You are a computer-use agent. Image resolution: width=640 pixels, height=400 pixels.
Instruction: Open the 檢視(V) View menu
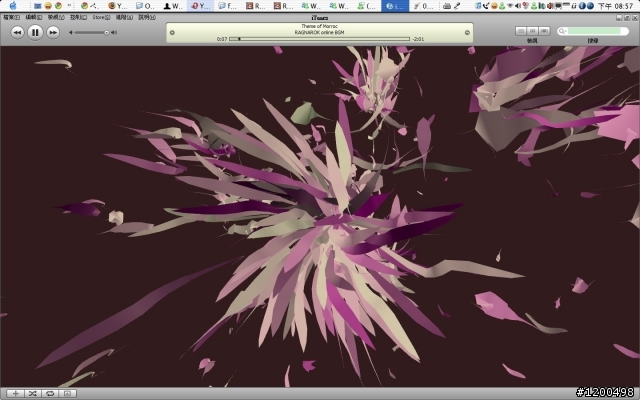pyautogui.click(x=56, y=17)
